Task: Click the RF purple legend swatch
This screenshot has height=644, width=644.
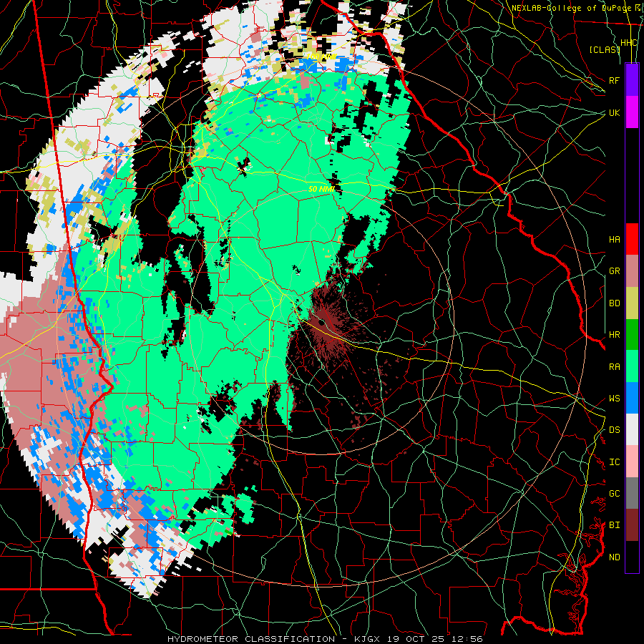Action: pyautogui.click(x=632, y=80)
